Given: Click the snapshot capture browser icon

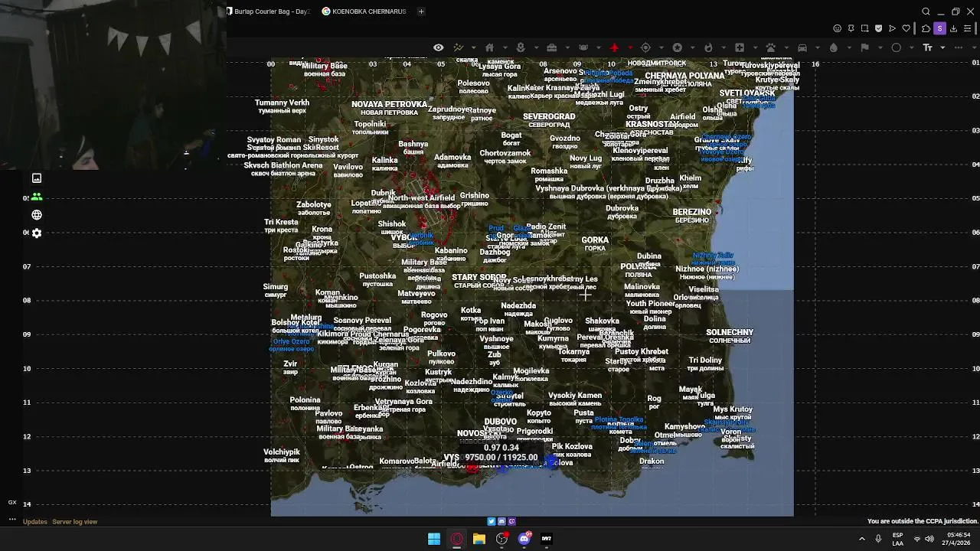Looking at the screenshot, I should click(865, 28).
